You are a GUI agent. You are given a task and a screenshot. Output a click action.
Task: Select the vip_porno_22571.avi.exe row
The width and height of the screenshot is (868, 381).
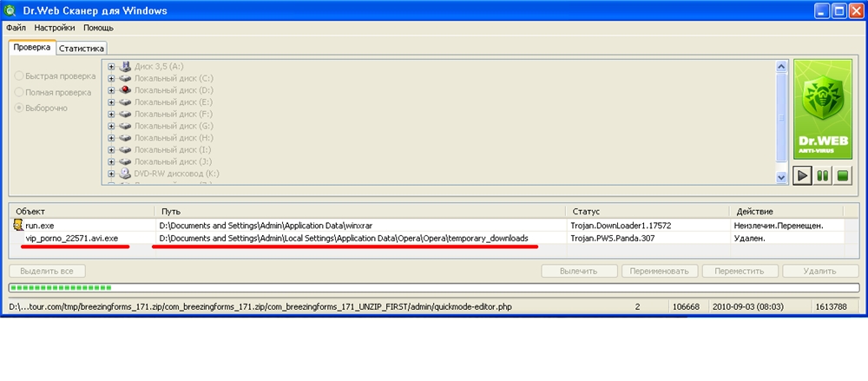point(427,238)
